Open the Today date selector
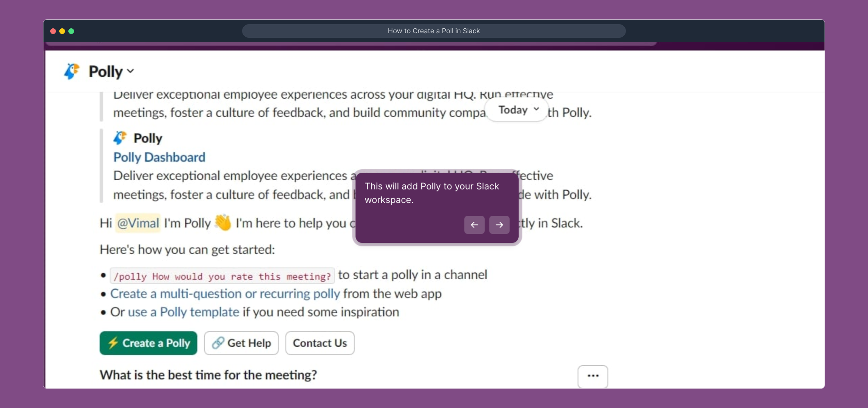868x408 pixels. coord(516,110)
